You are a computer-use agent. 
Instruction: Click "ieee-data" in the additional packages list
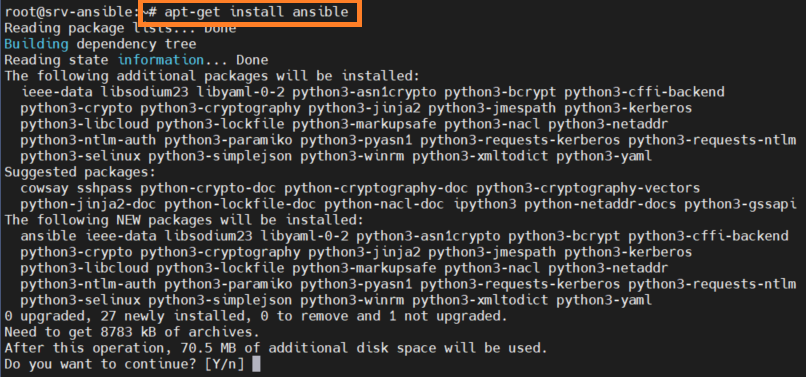point(57,92)
